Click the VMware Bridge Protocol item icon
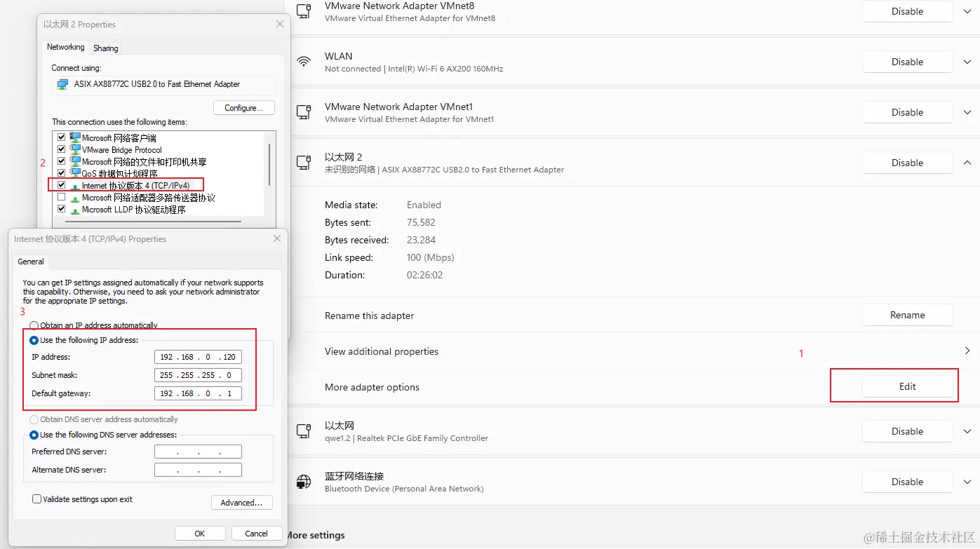980x549 pixels. [75, 149]
